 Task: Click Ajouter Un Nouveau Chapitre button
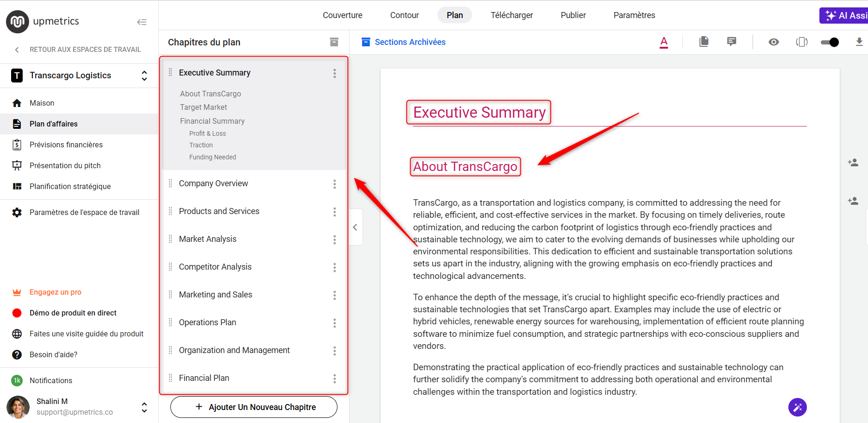coord(254,407)
